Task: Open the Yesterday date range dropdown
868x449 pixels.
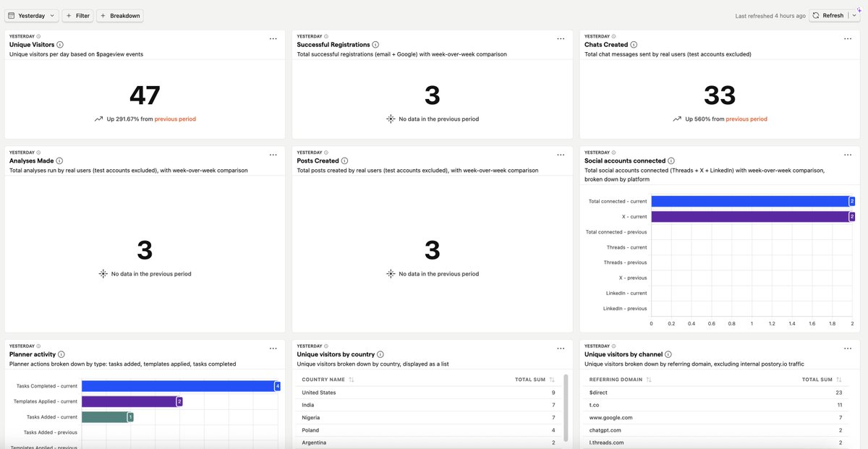Action: coord(32,15)
